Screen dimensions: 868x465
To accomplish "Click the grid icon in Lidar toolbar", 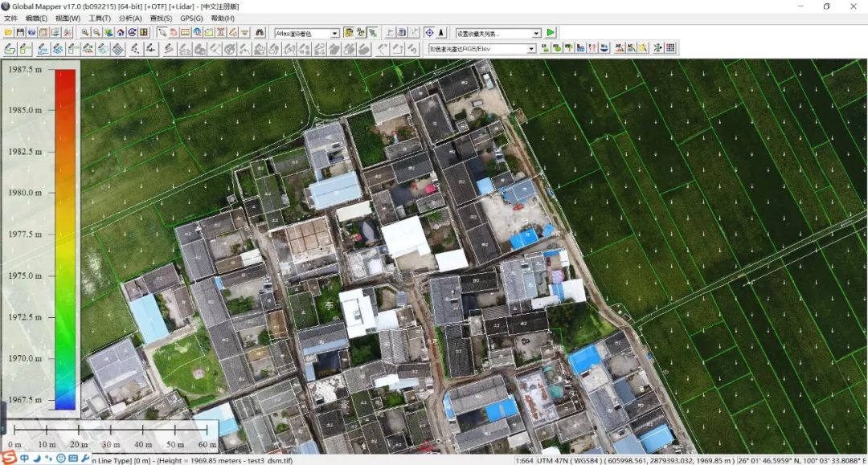I will point(670,48).
